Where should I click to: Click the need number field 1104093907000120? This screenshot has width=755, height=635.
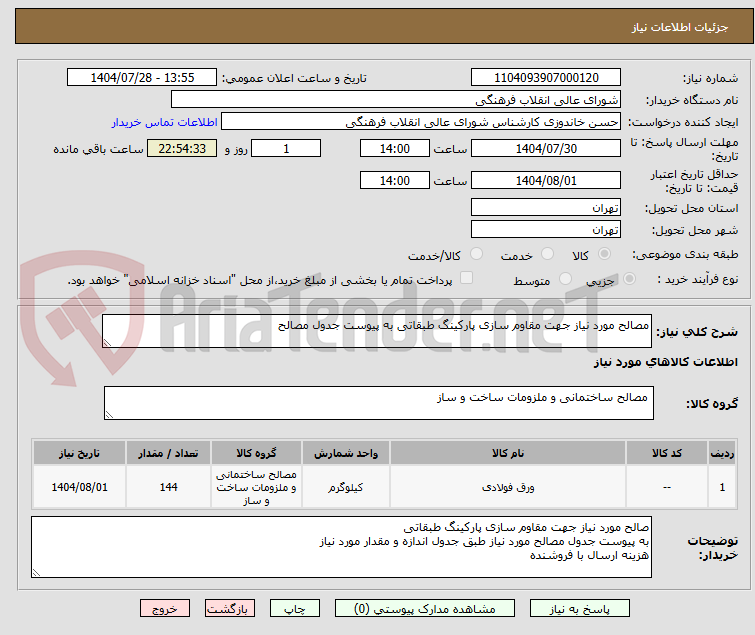(546, 78)
